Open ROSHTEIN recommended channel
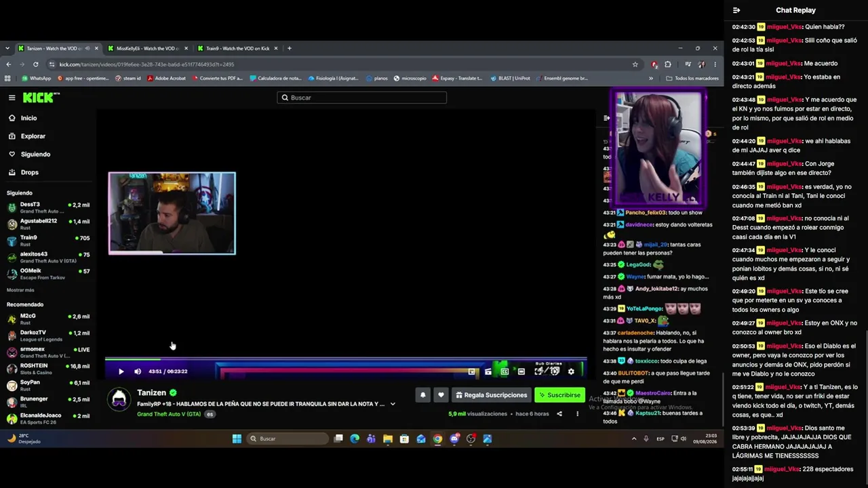This screenshot has height=488, width=868. [47, 369]
